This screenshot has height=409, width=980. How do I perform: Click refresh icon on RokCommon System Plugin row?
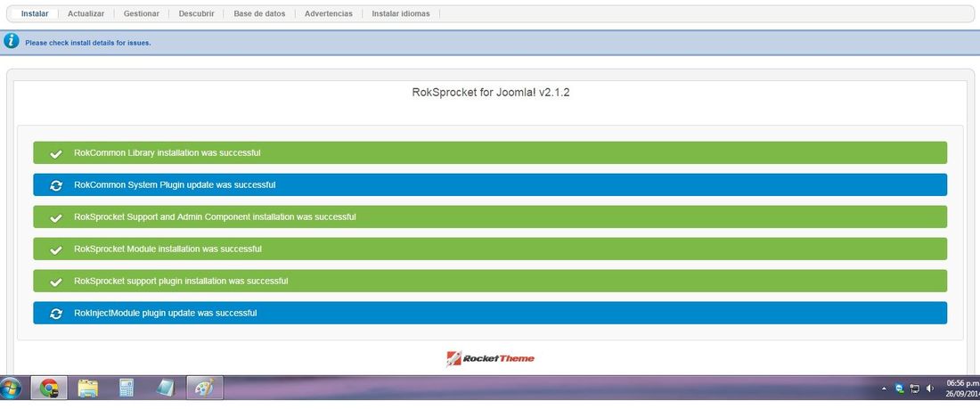(x=56, y=185)
